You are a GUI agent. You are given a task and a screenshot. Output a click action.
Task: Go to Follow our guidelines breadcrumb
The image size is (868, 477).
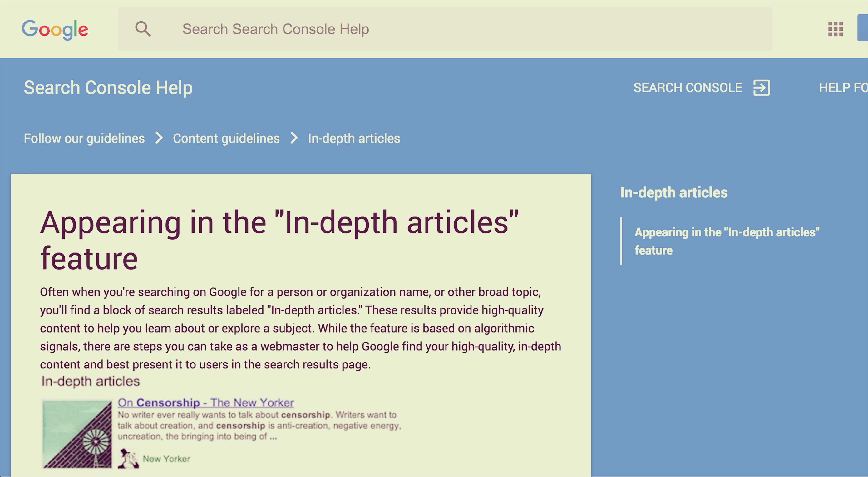click(x=84, y=138)
